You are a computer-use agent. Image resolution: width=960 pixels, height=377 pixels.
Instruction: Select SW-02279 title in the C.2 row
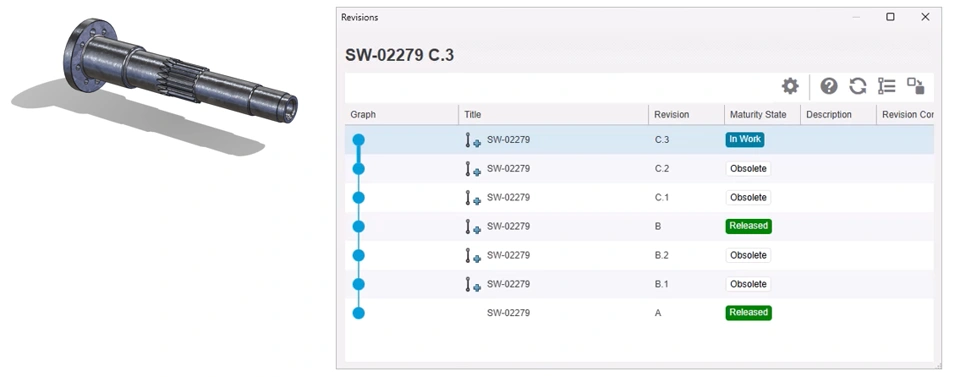point(508,169)
